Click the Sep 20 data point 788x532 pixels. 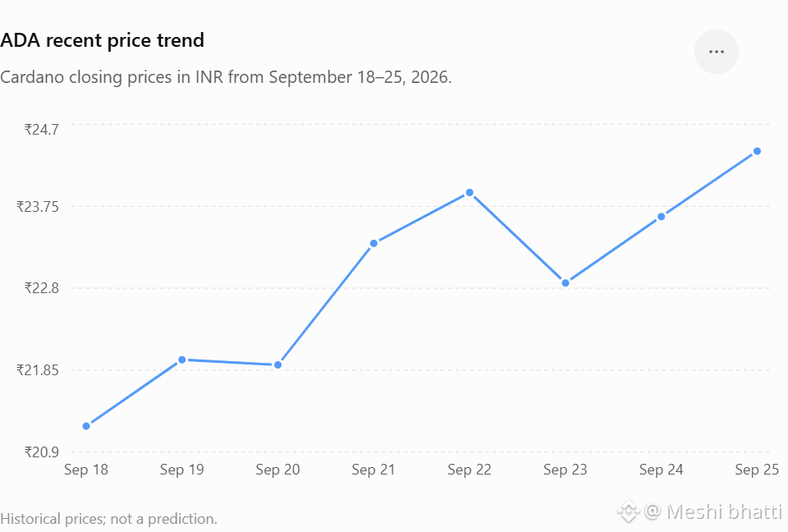[278, 365]
